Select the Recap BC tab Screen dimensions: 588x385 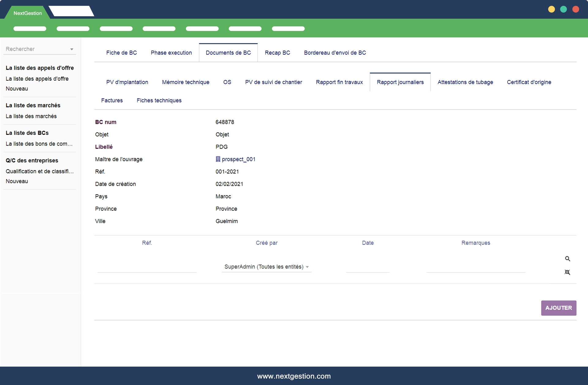[x=277, y=53]
